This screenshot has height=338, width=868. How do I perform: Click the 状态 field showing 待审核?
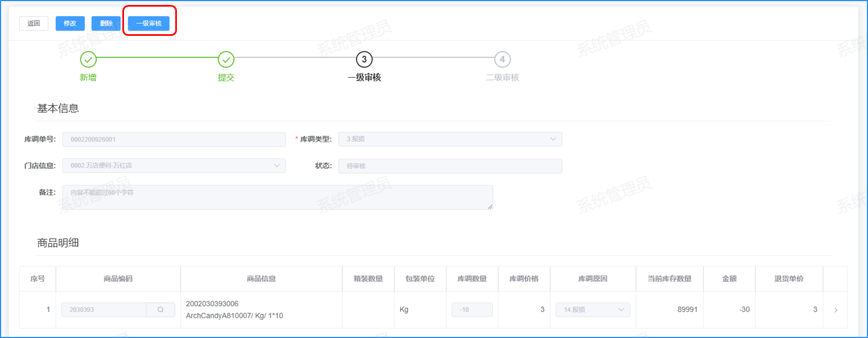pos(450,166)
